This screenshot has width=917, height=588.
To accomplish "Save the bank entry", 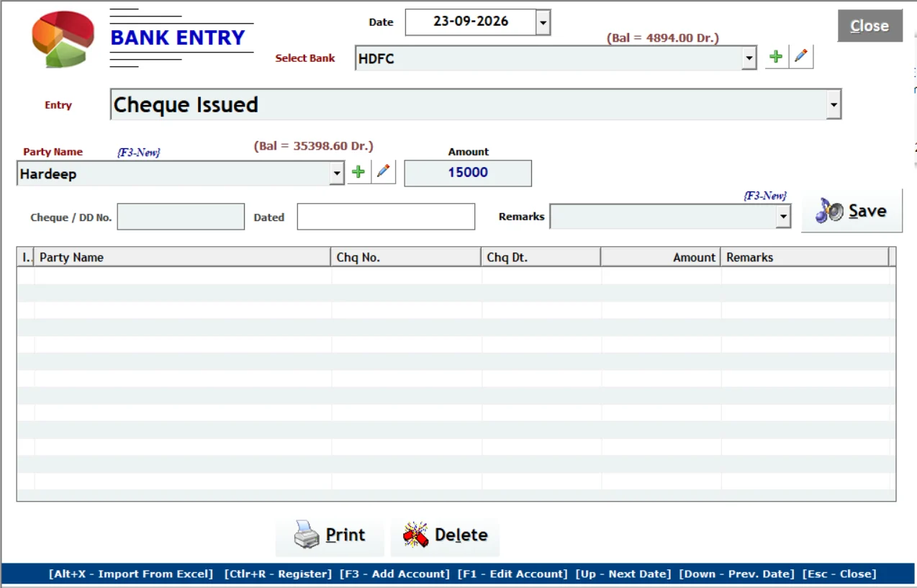I will pos(851,211).
